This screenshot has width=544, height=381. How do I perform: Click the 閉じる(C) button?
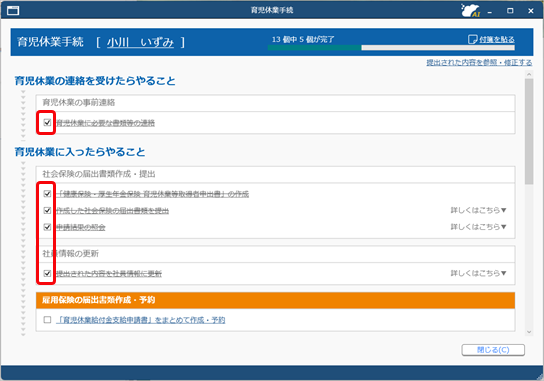[x=493, y=350]
